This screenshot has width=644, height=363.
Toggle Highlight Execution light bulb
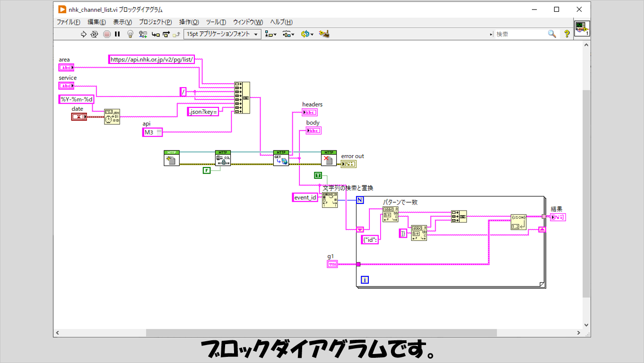point(131,34)
